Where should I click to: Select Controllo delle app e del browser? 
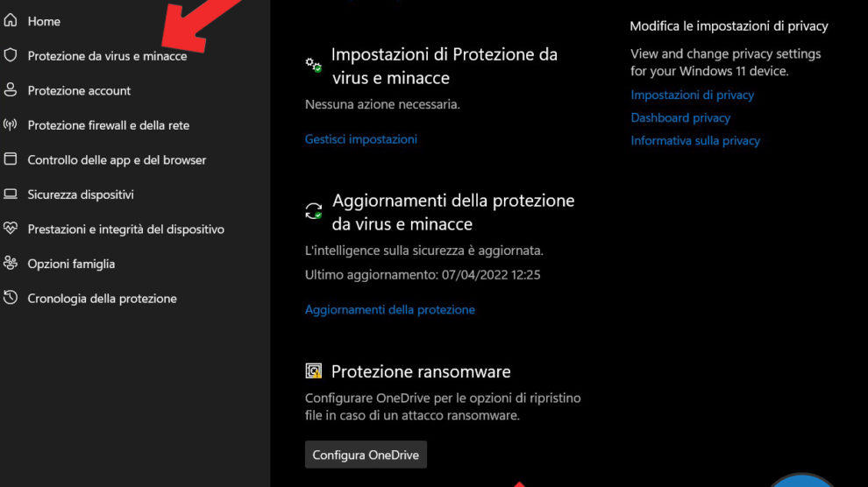click(117, 160)
